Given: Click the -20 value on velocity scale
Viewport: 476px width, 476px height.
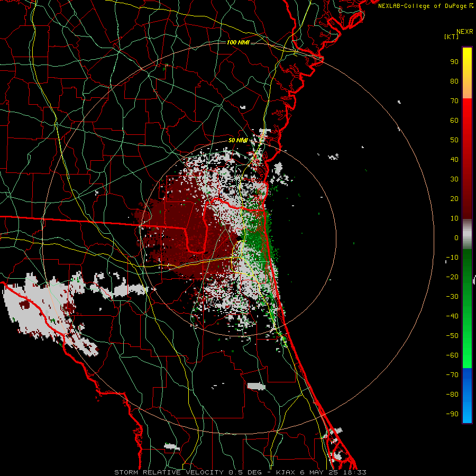Looking at the screenshot, I should pyautogui.click(x=452, y=277).
